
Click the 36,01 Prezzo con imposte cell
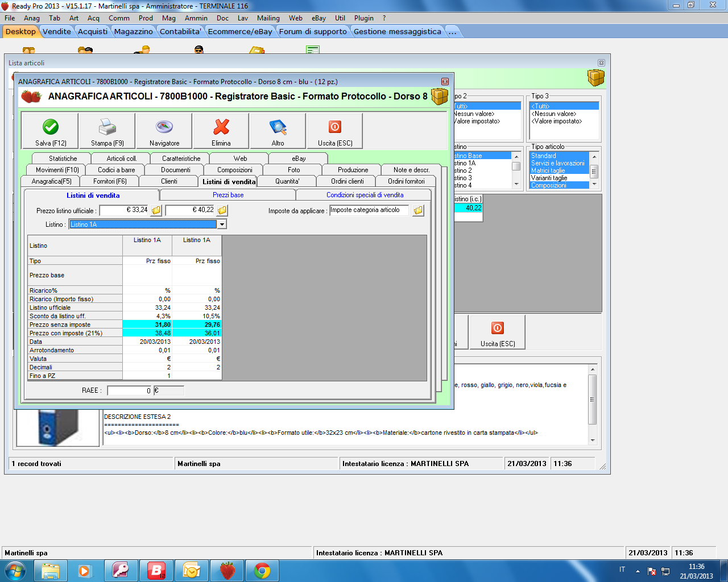coord(197,333)
